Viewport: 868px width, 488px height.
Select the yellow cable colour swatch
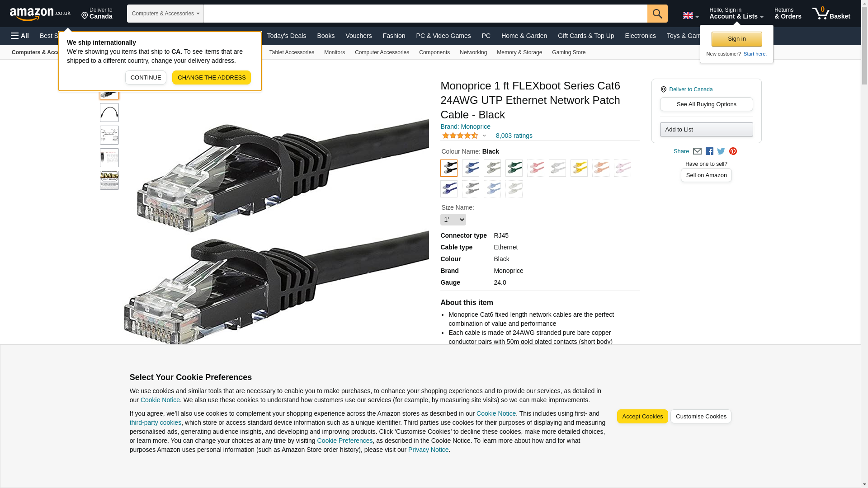(579, 168)
